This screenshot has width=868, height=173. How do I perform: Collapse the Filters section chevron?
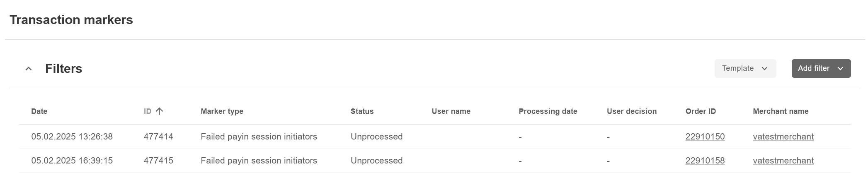pos(29,69)
